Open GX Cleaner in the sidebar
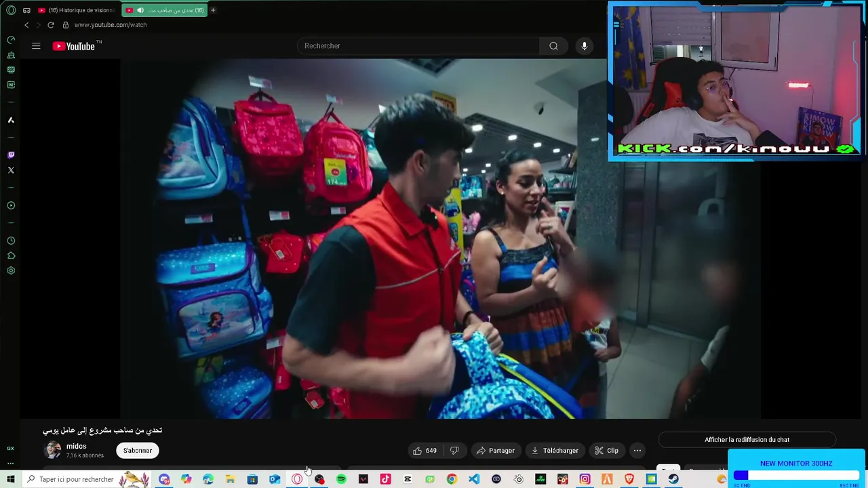Viewport: 868px width, 488px height. point(11,55)
